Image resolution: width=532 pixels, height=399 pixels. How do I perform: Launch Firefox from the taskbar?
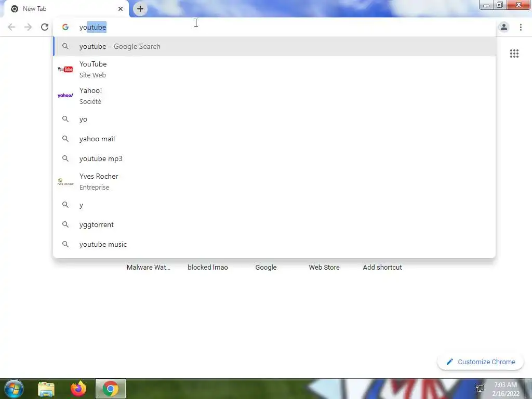(78, 389)
